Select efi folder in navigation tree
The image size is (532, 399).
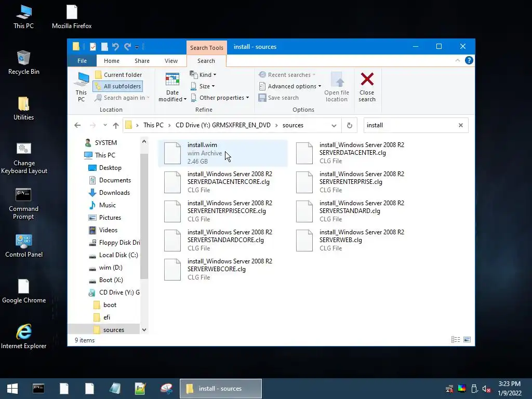pyautogui.click(x=107, y=317)
